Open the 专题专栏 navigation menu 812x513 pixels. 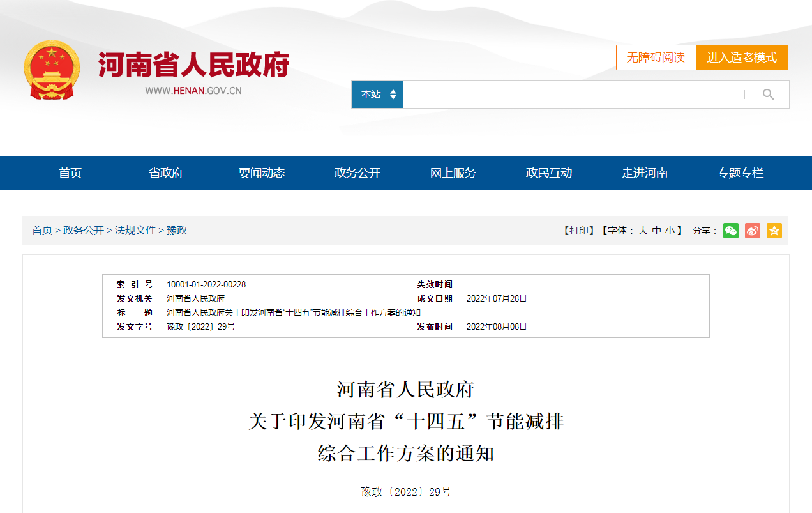point(740,172)
